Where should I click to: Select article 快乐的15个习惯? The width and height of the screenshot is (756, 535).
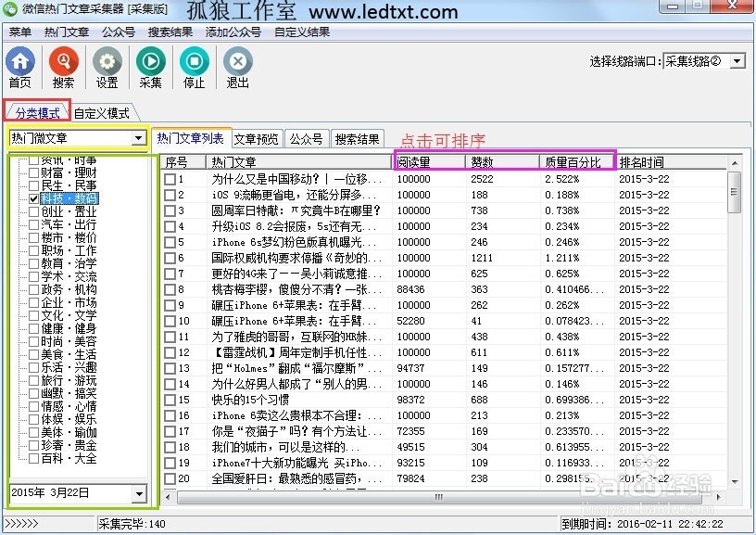pos(250,400)
